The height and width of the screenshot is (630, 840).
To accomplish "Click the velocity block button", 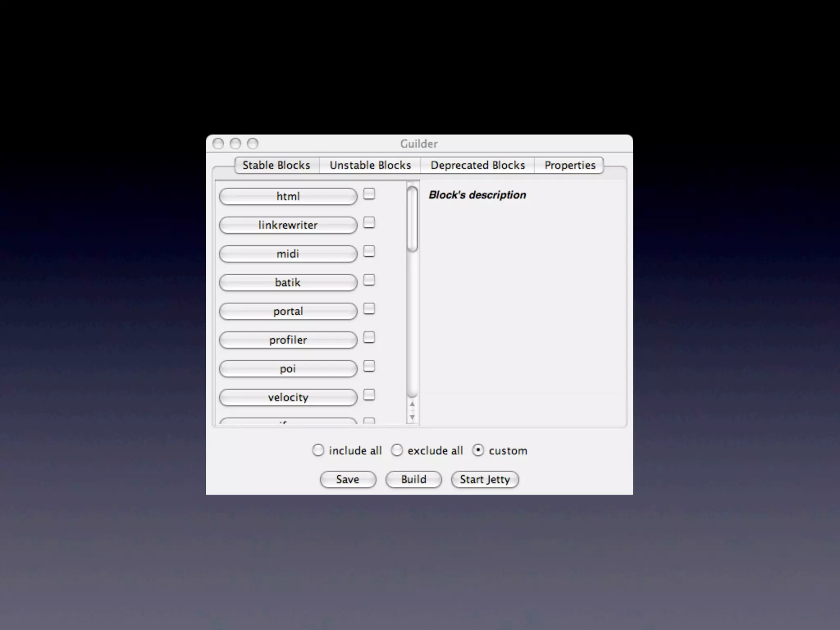I will coord(288,397).
